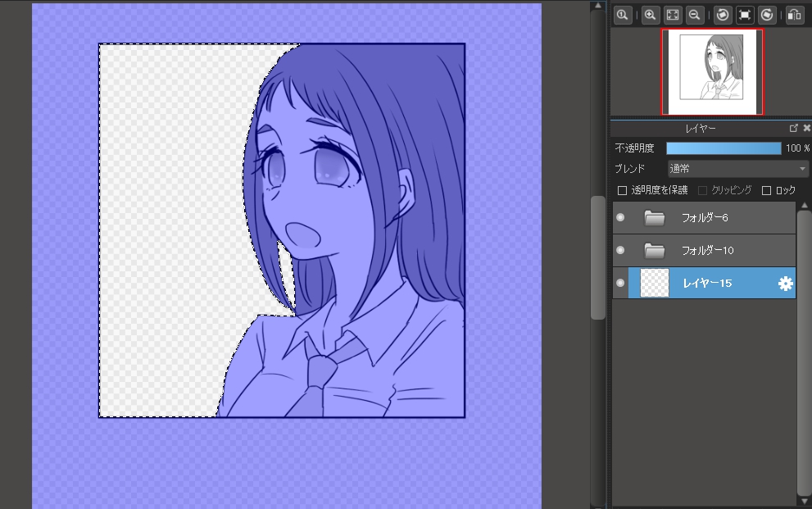
Task: Click the navigator preview thumbnail
Action: [712, 72]
